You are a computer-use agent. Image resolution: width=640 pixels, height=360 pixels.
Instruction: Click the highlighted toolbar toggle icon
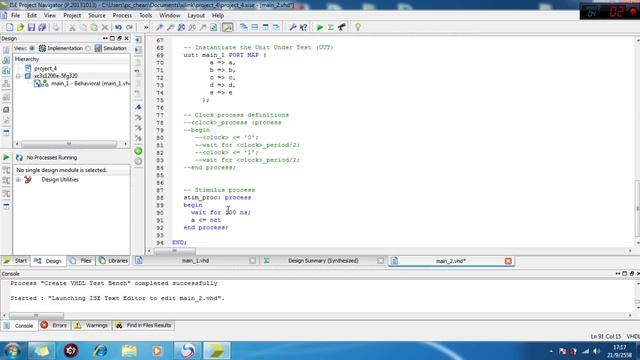tap(227, 27)
